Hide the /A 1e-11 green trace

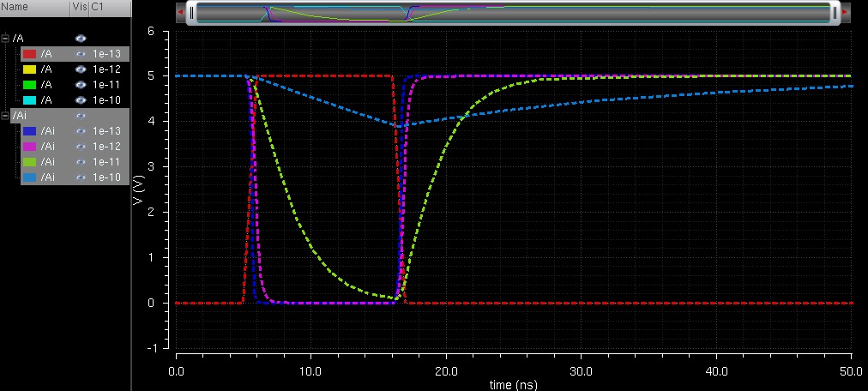coord(81,85)
